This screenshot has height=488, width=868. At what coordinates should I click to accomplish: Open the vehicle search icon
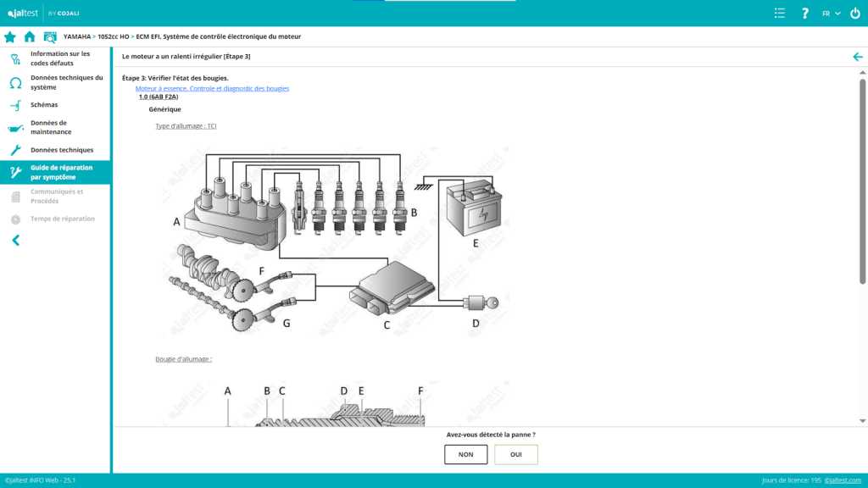pos(50,36)
